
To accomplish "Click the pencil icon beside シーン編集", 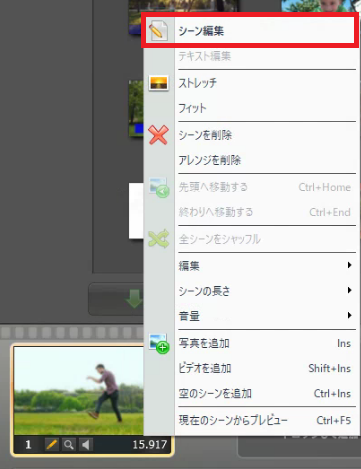I will point(158,31).
